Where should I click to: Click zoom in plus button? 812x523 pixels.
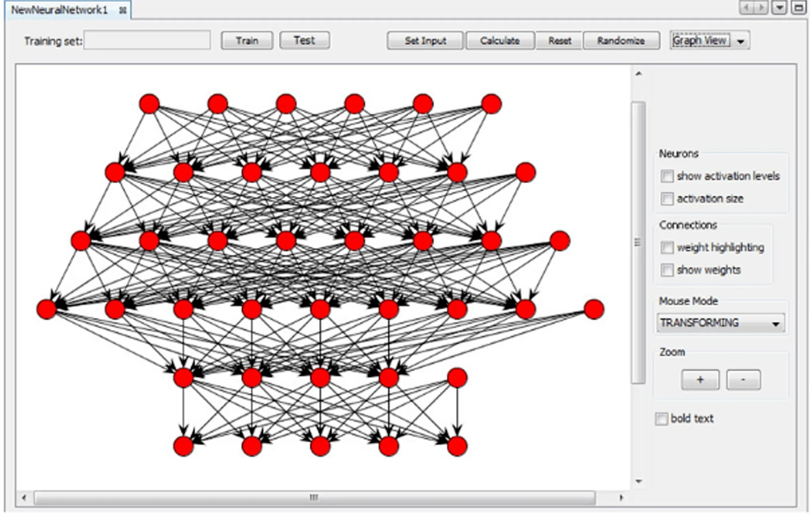point(700,380)
